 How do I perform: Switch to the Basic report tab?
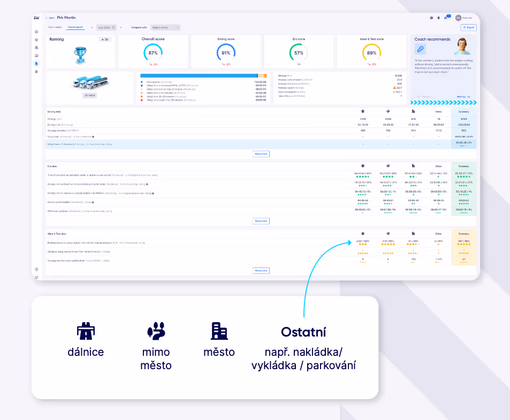[55, 27]
